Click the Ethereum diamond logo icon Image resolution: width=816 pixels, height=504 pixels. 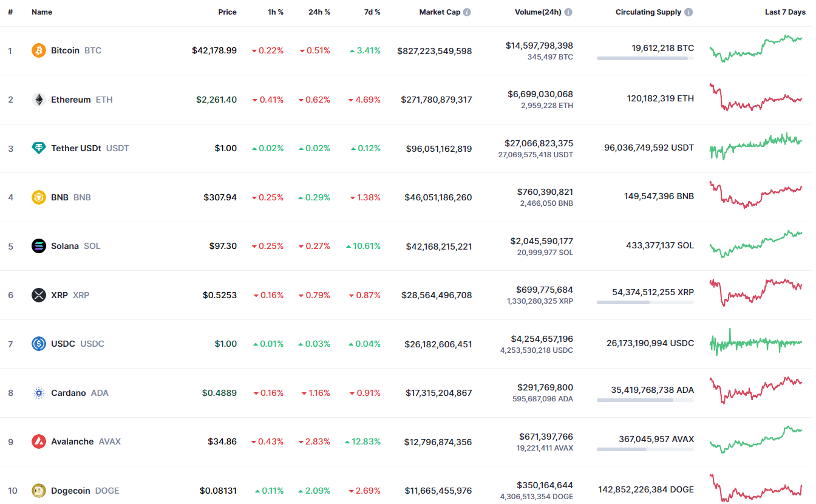point(39,100)
